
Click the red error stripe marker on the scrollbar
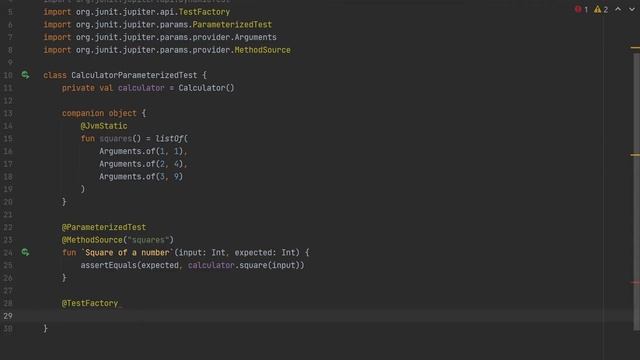pos(635,282)
